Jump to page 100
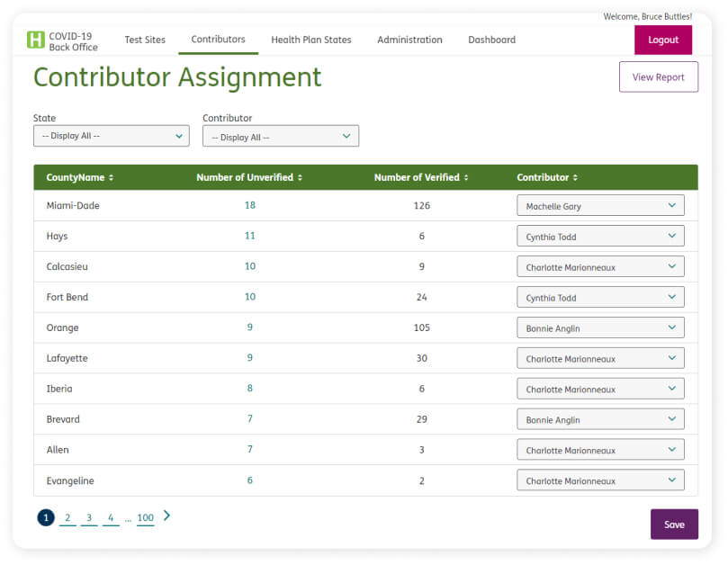Viewport: 728px width, 565px height. (145, 518)
